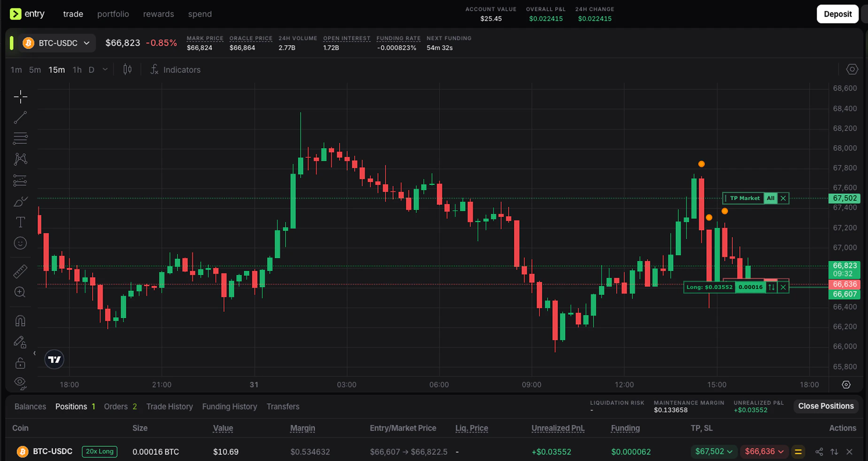Click the Long: $0.03552 position label
Screen dimensions: 868x461
tap(709, 287)
